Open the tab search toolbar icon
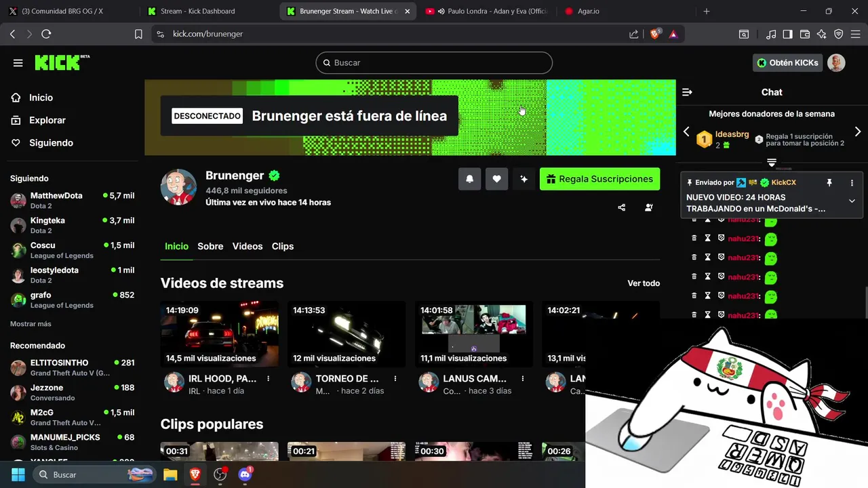 (x=744, y=34)
